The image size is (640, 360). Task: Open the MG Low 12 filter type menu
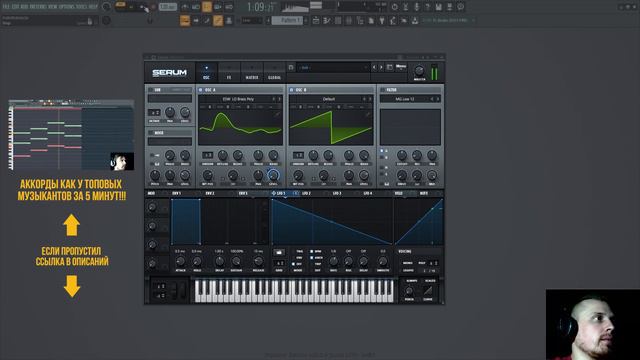tap(404, 99)
